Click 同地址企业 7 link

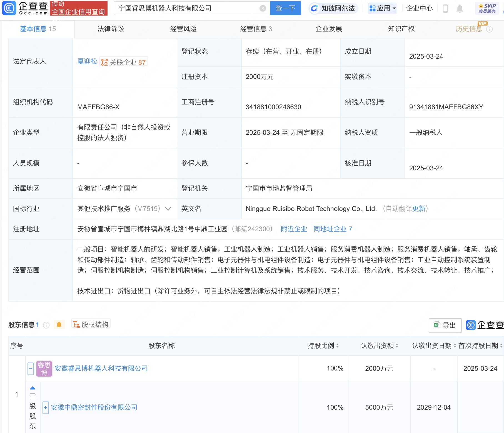[x=333, y=229]
